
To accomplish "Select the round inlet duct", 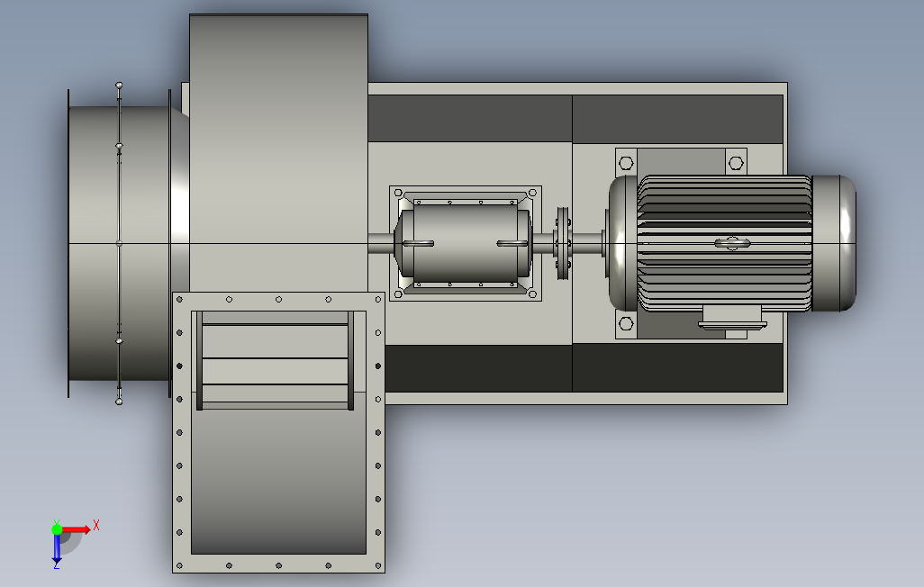I will pos(119,243).
